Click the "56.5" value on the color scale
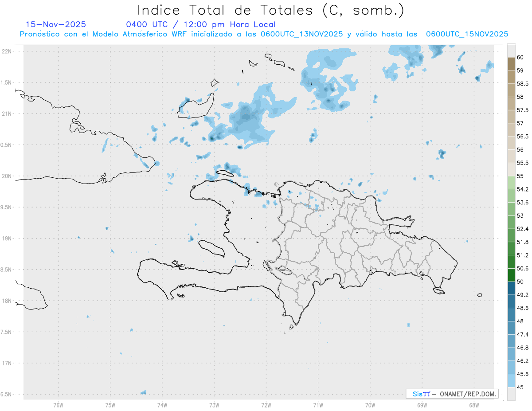The image size is (532, 411). [522, 137]
